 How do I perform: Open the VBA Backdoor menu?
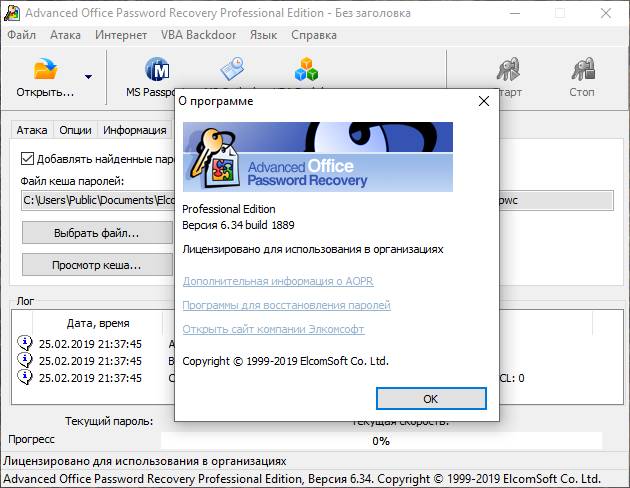point(198,35)
